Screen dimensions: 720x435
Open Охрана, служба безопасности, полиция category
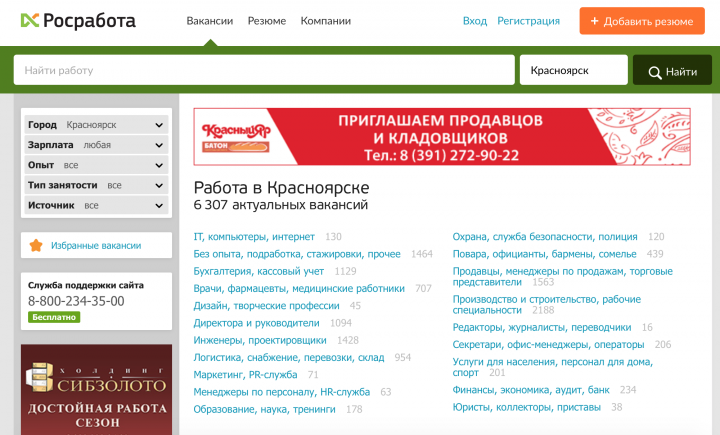pyautogui.click(x=545, y=237)
